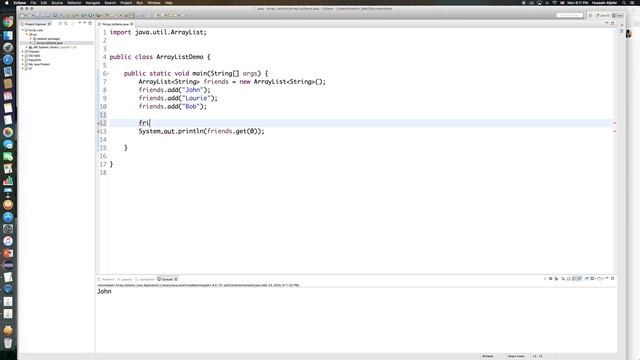Jump to line 12 error in overview ruler
640x360 pixels.
click(x=615, y=123)
